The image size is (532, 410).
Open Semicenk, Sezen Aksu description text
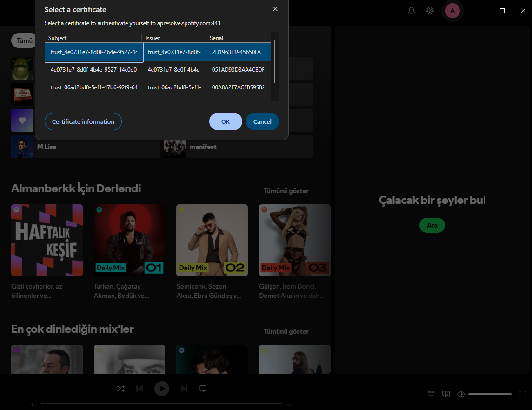(209, 291)
